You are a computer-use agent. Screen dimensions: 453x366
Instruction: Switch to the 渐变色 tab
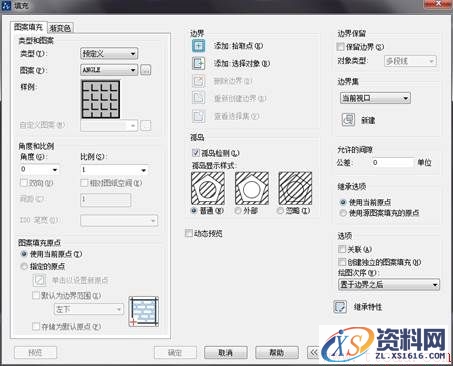click(x=60, y=28)
